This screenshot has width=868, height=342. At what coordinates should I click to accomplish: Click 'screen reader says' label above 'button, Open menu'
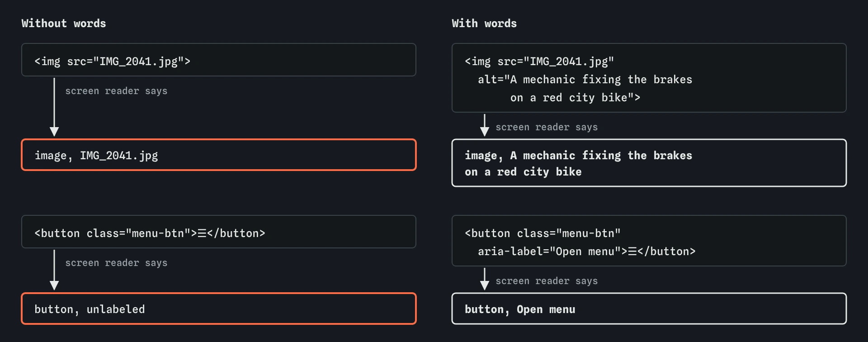[x=547, y=281]
